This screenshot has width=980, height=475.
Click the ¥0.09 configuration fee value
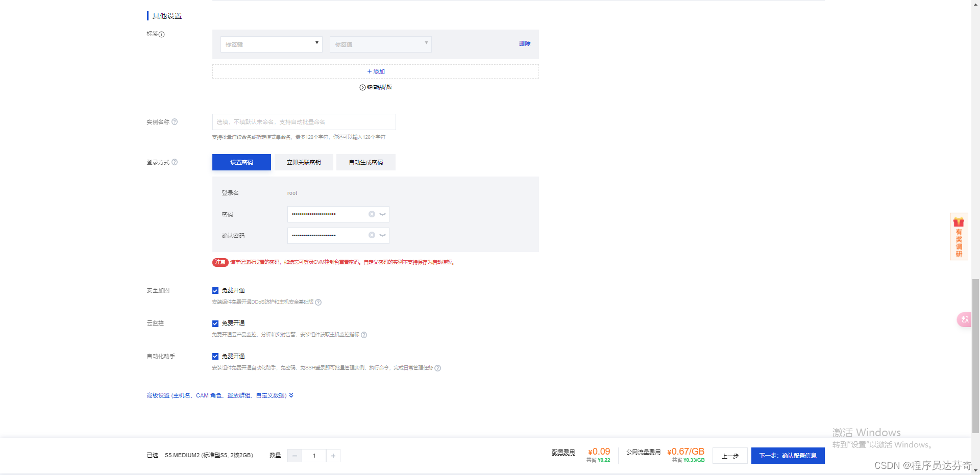click(599, 452)
